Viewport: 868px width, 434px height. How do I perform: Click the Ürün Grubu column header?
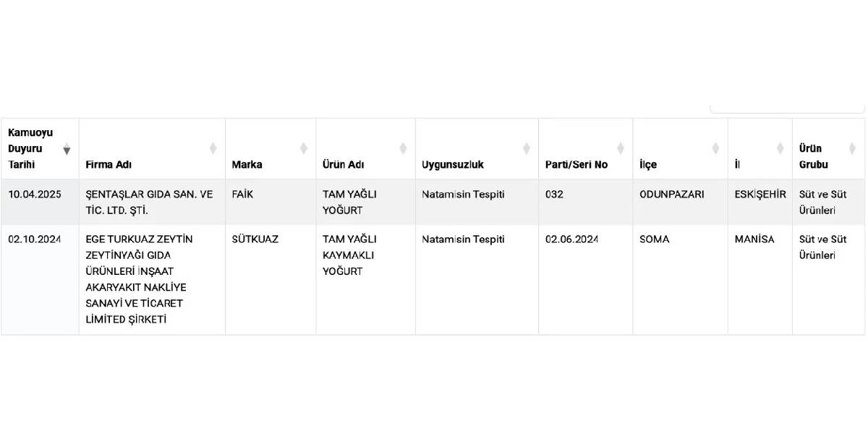pyautogui.click(x=829, y=149)
